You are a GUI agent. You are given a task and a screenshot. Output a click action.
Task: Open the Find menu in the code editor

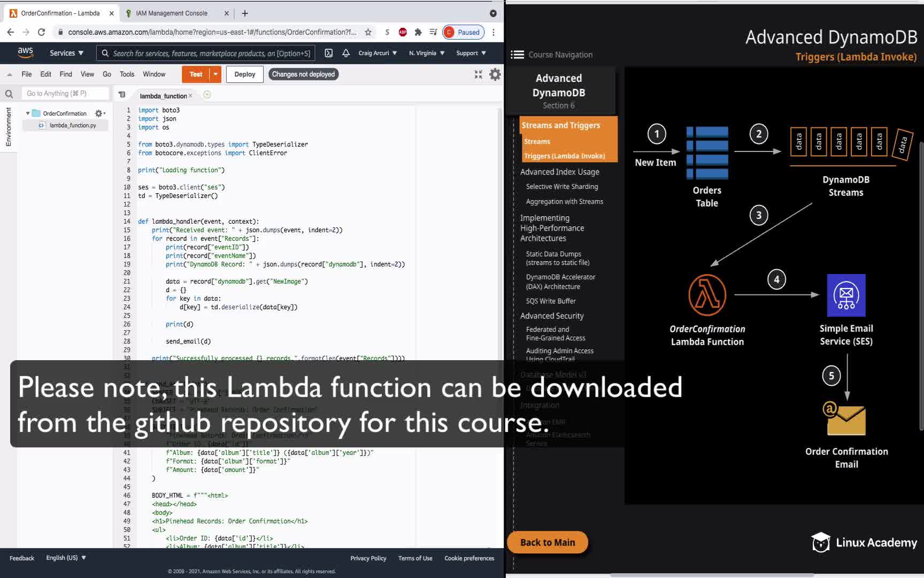(66, 74)
